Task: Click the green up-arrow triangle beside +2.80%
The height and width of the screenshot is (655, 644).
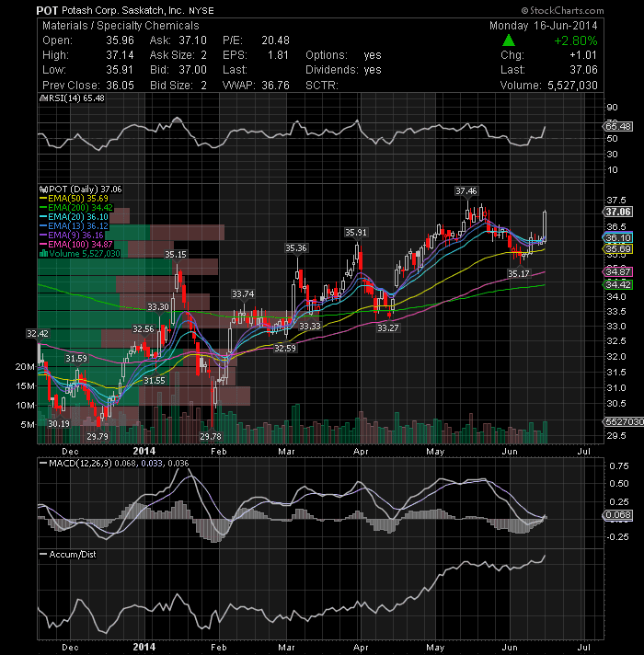Action: pyautogui.click(x=508, y=40)
